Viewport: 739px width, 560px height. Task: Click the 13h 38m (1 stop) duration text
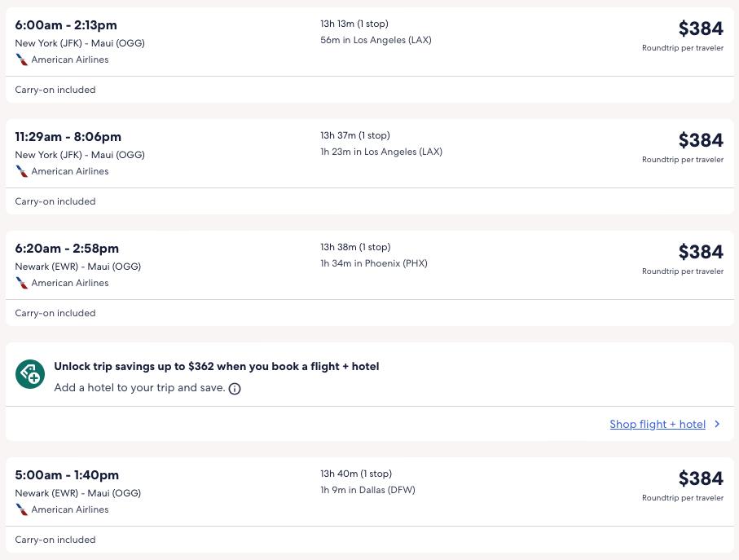(355, 247)
